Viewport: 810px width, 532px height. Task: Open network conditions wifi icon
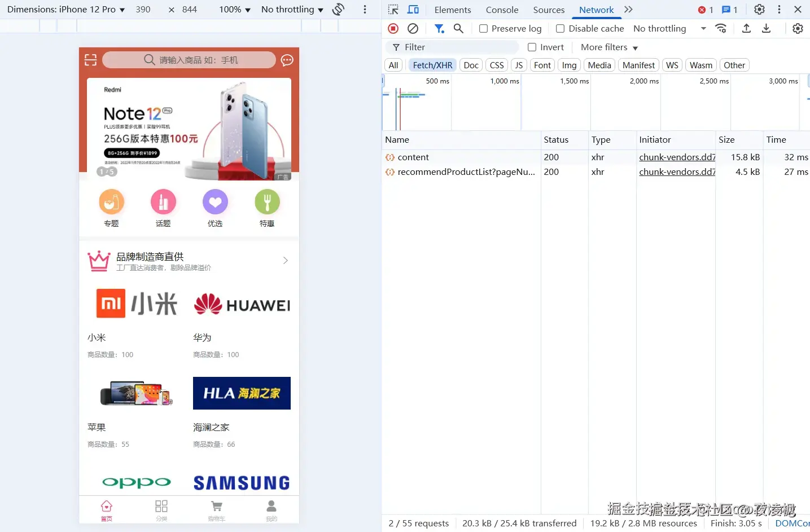point(721,28)
